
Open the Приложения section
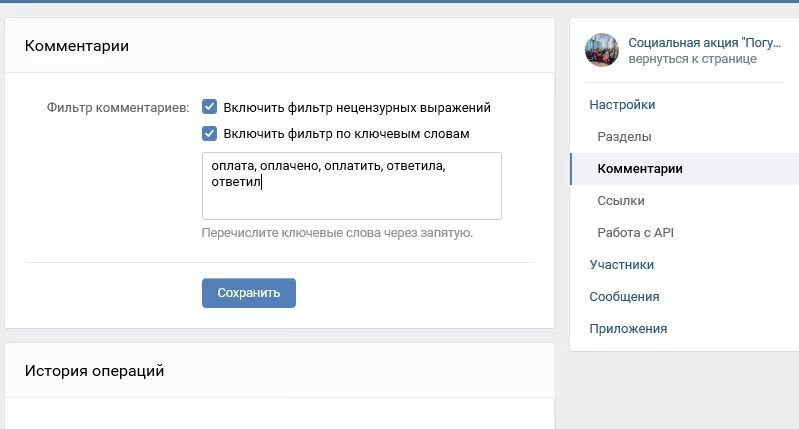[x=628, y=329]
